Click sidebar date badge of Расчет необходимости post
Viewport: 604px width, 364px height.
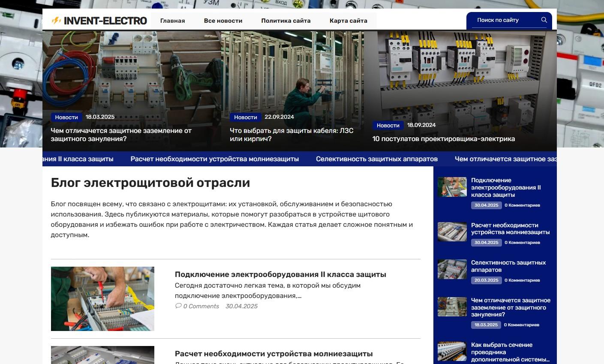(486, 243)
